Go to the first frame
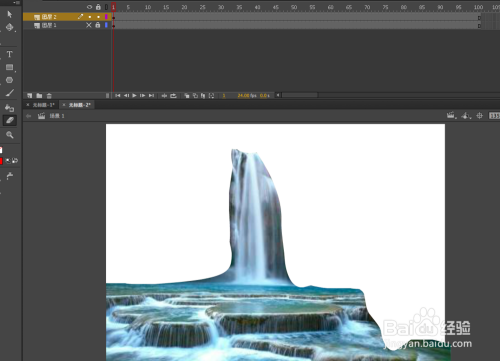This screenshot has height=361, width=500. pos(118,96)
